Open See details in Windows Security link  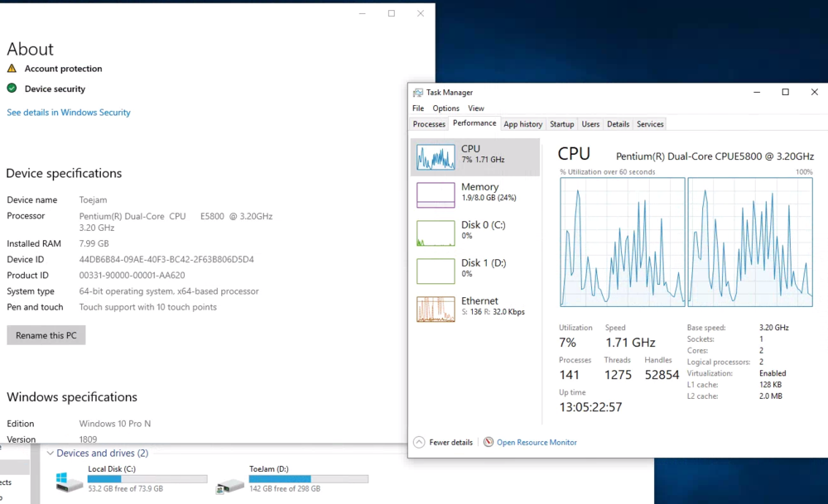pos(69,113)
